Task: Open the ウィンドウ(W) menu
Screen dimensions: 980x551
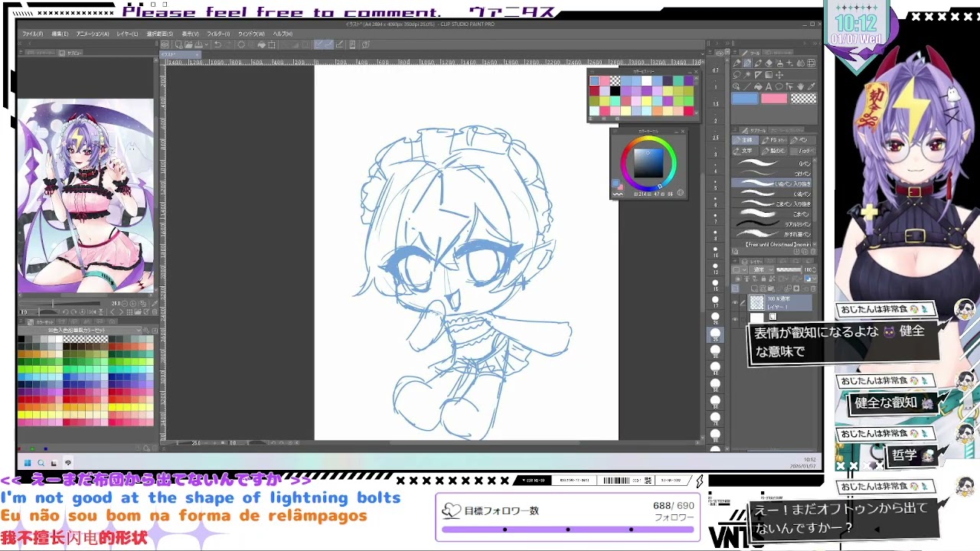Action: 250,34
